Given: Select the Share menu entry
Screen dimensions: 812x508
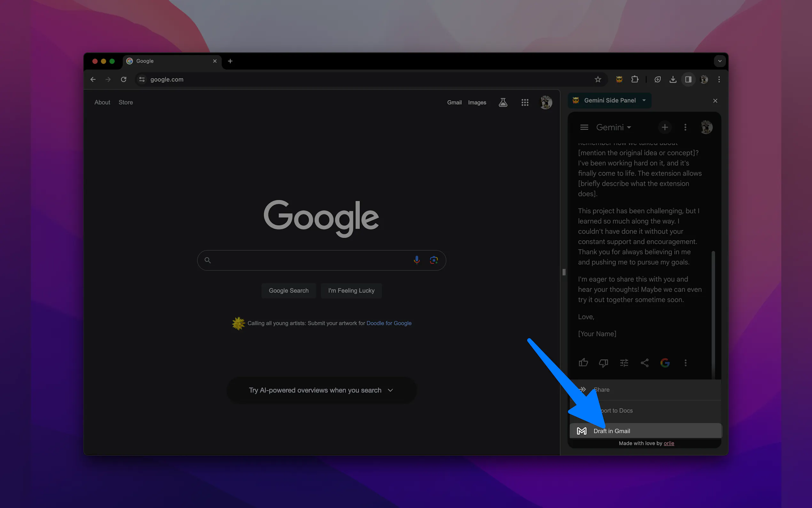Looking at the screenshot, I should (x=602, y=390).
